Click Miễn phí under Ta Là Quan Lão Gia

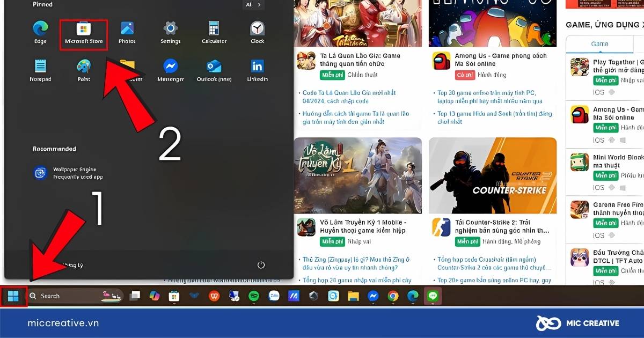coord(333,75)
